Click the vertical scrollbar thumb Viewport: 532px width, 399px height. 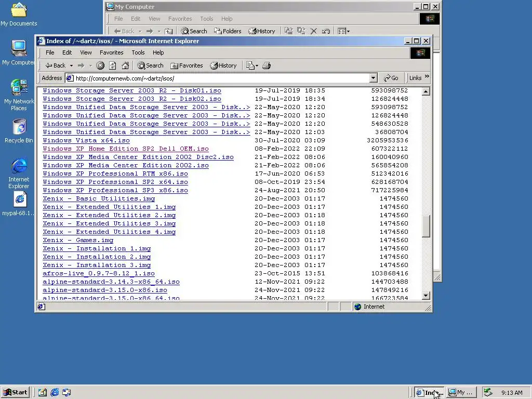[426, 225]
